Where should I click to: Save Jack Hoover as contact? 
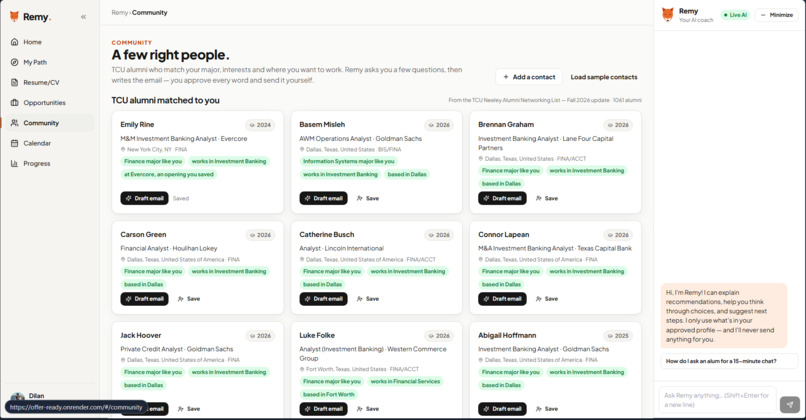pyautogui.click(x=189, y=409)
